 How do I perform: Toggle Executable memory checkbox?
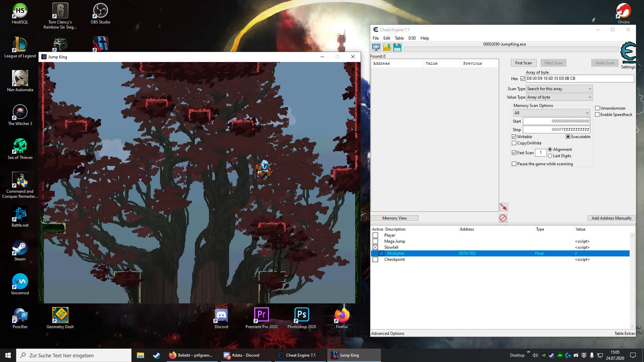click(x=568, y=137)
